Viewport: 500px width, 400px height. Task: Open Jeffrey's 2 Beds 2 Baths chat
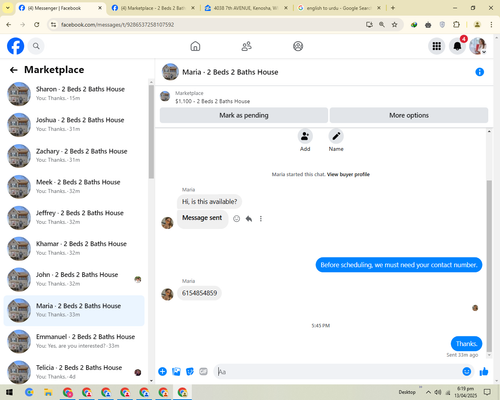[x=74, y=217]
